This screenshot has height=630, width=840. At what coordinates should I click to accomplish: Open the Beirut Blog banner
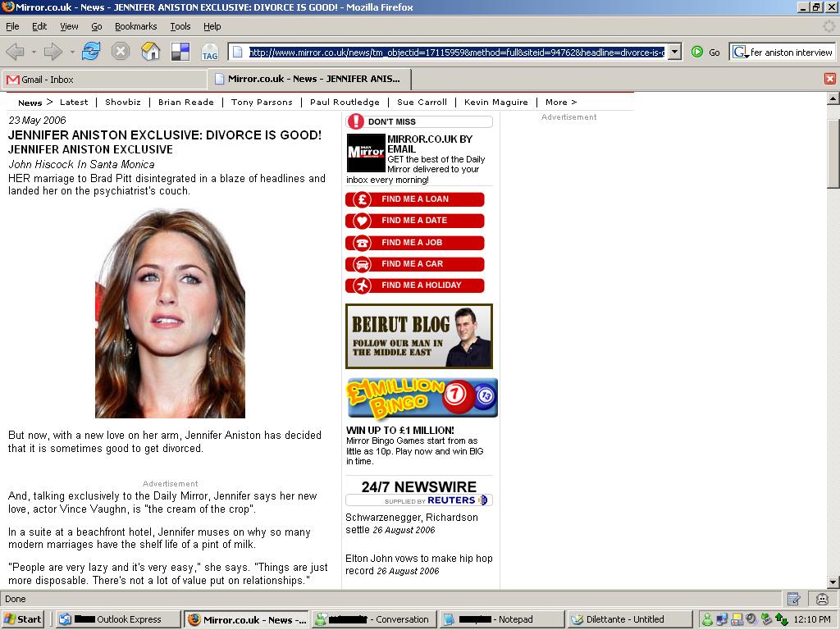(419, 336)
